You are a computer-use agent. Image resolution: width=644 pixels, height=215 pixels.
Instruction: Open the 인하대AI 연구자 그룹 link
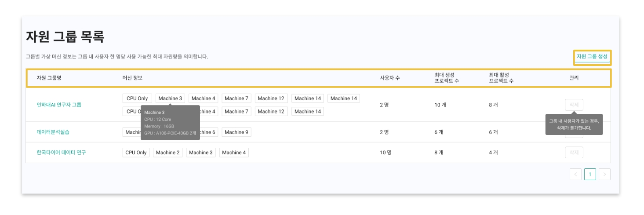tap(59, 105)
